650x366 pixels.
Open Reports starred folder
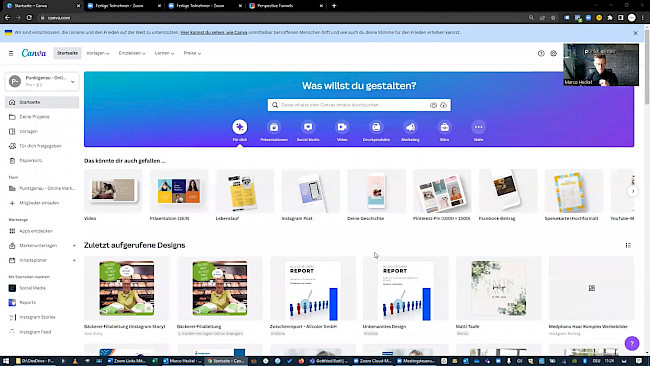[42, 303]
